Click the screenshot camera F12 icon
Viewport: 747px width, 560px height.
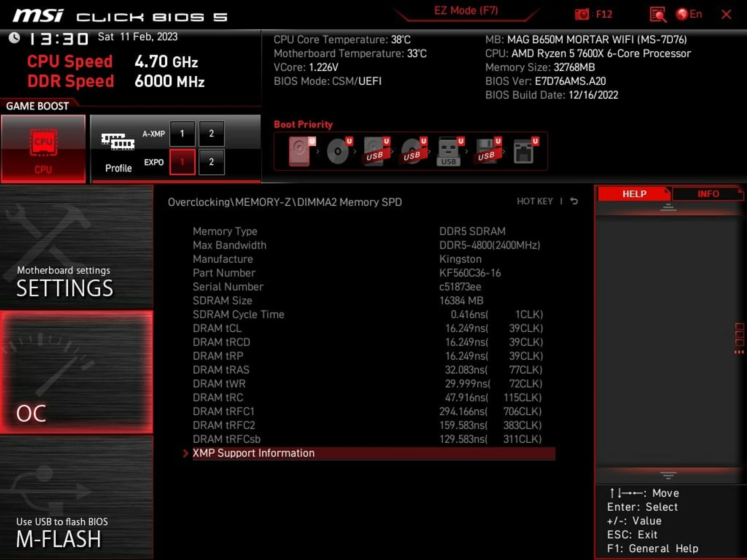tap(593, 14)
